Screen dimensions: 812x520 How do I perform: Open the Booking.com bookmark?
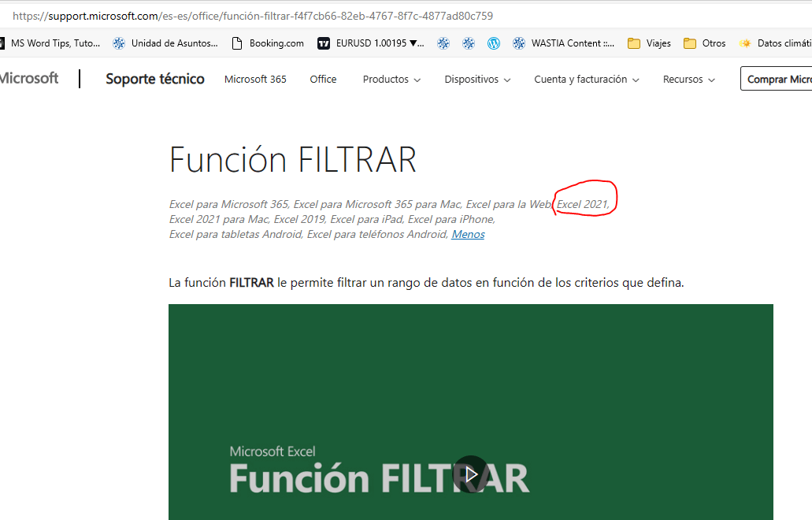268,43
